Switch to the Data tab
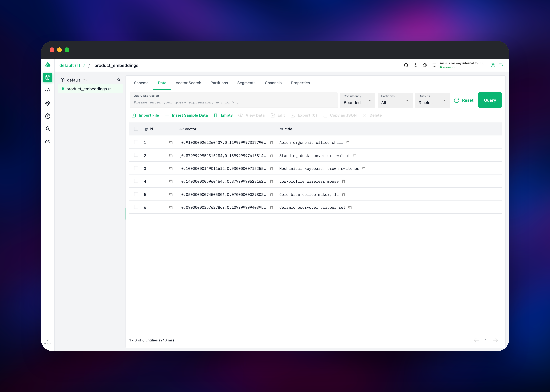Image resolution: width=550 pixels, height=392 pixels. 162,83
